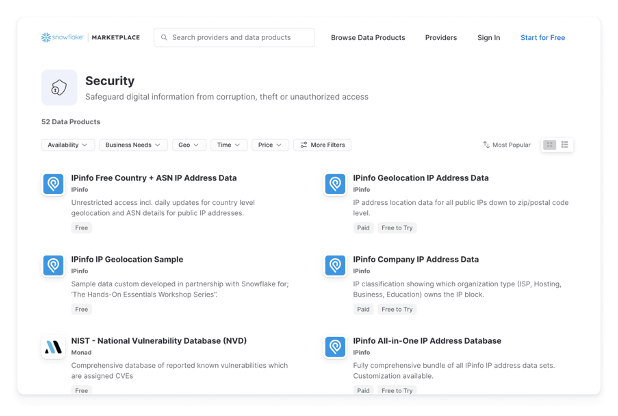Open Browse Data Products menu
The height and width of the screenshot is (416, 618).
pyautogui.click(x=368, y=37)
